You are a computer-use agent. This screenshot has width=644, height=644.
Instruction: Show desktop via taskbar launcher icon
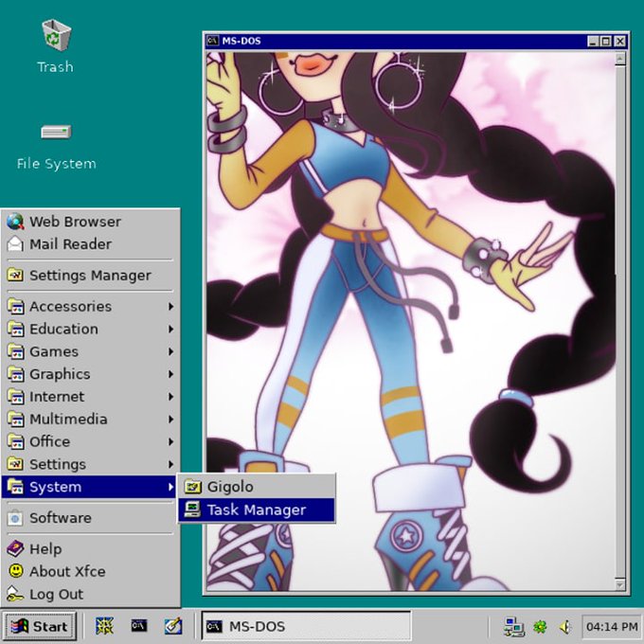click(x=104, y=626)
